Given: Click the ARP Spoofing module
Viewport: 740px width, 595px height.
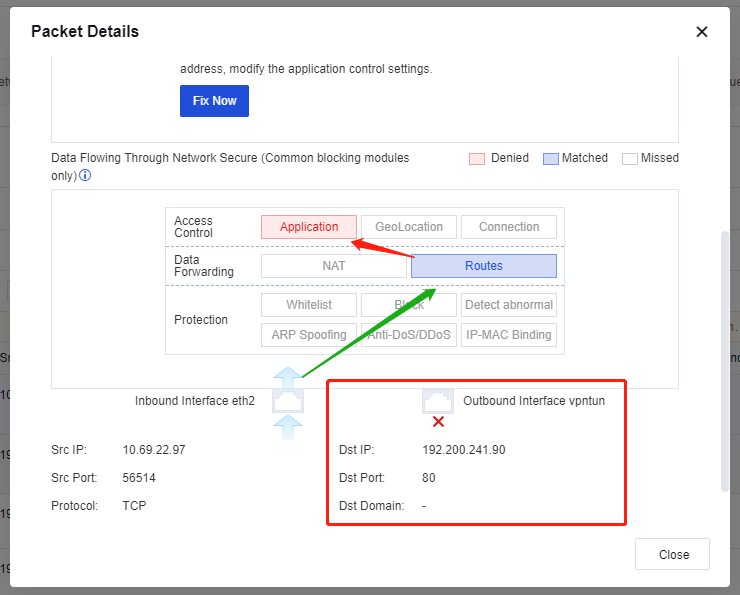Looking at the screenshot, I should 309,335.
